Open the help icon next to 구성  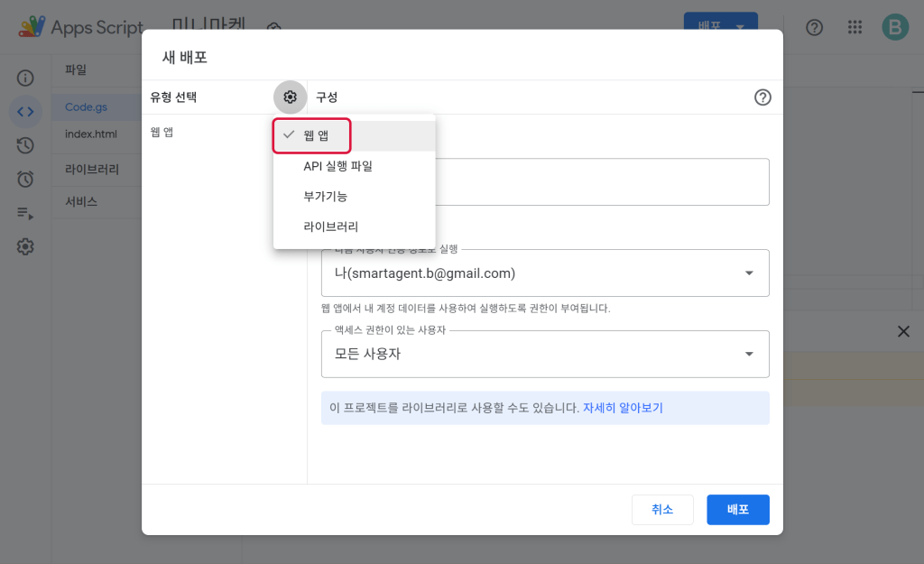[x=762, y=97]
